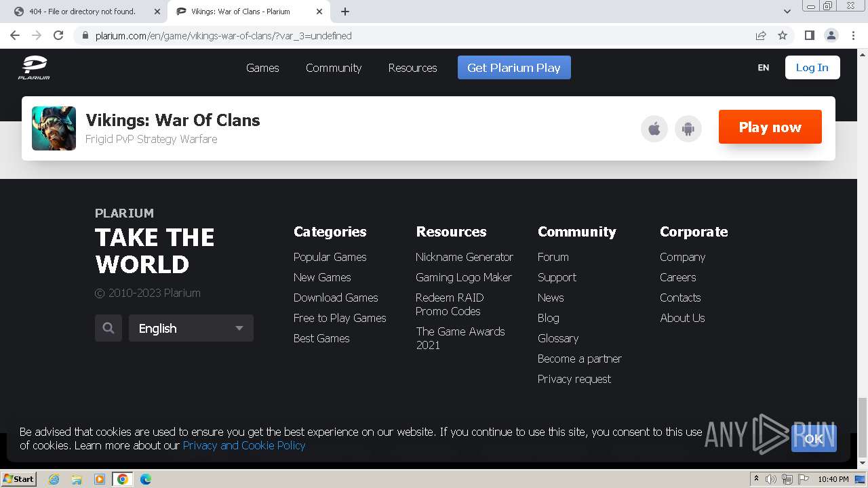Image resolution: width=868 pixels, height=488 pixels.
Task: Open Contacts link
Action: coord(680,298)
